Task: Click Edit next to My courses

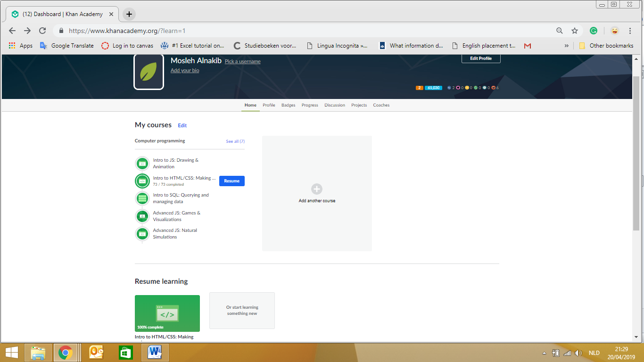Action: click(x=182, y=125)
